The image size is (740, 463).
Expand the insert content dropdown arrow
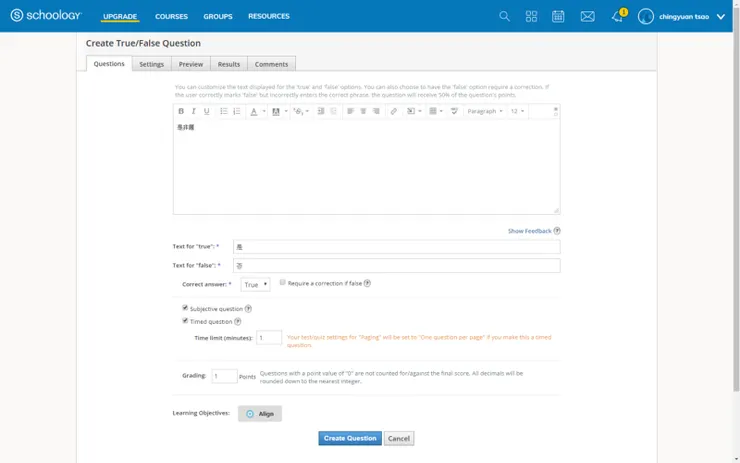coord(420,111)
